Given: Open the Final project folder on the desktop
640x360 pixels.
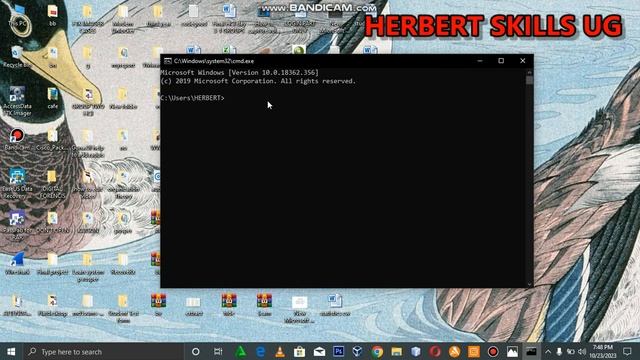Looking at the screenshot, I should tap(53, 264).
